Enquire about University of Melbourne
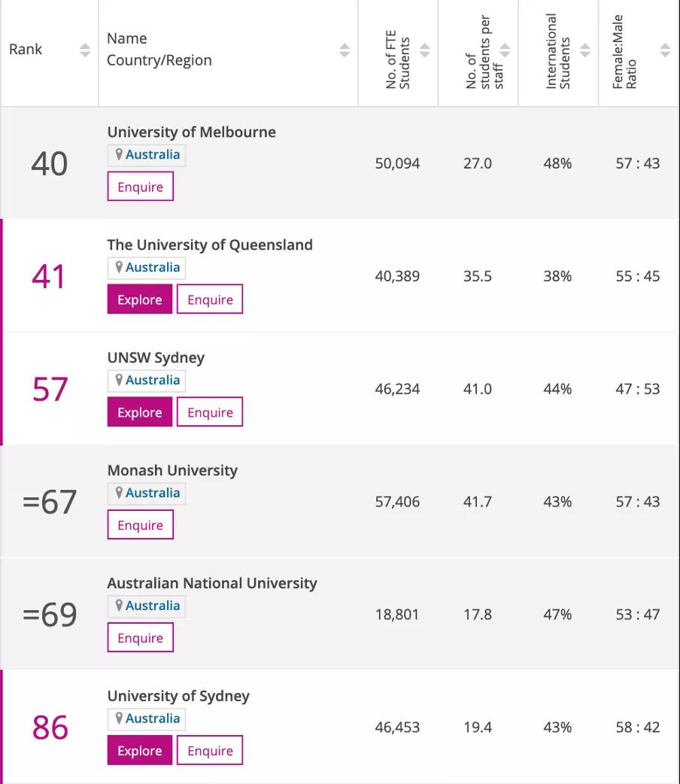Screen dimensions: 680x784 (141, 187)
